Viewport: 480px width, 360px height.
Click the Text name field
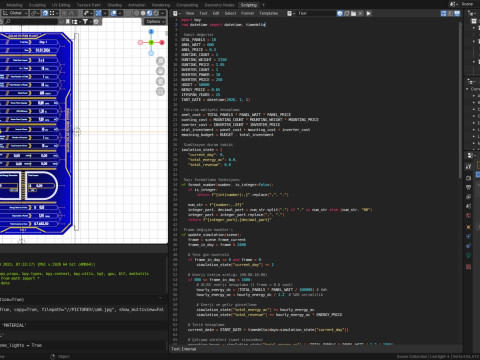pos(316,13)
